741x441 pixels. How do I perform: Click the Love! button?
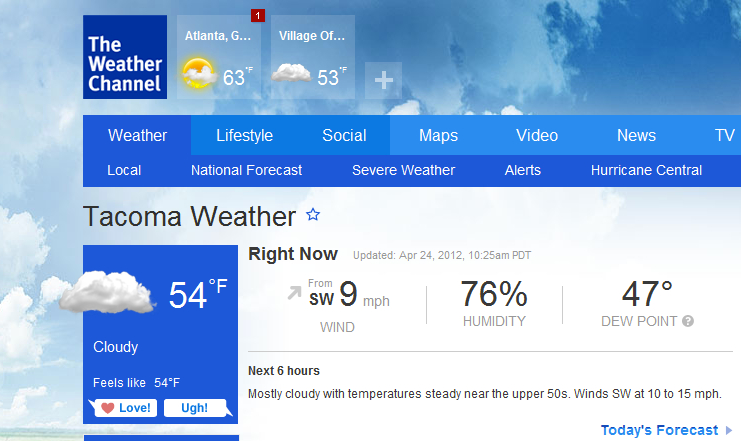(122, 408)
